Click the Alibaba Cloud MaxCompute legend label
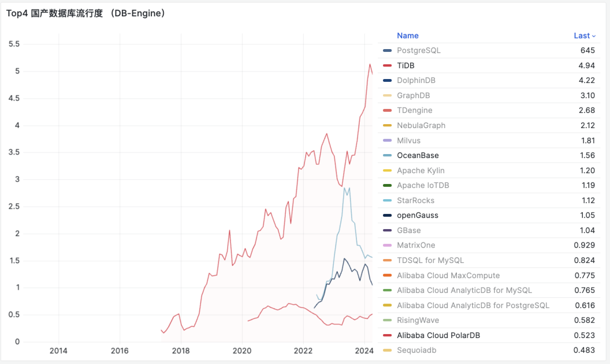Screen dimensions: 610x364 (448, 275)
